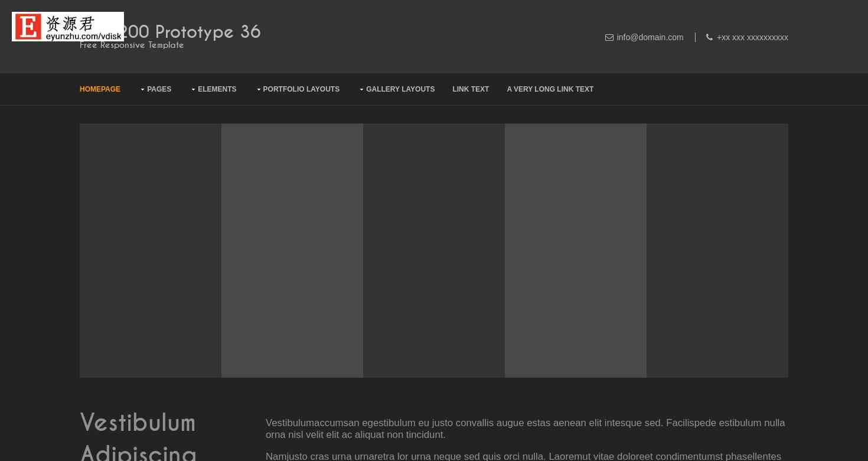Screen dimensions: 868x461
Task: Expand the PORTFOLIO LAYOUTS dropdown arrow
Action: 259,90
